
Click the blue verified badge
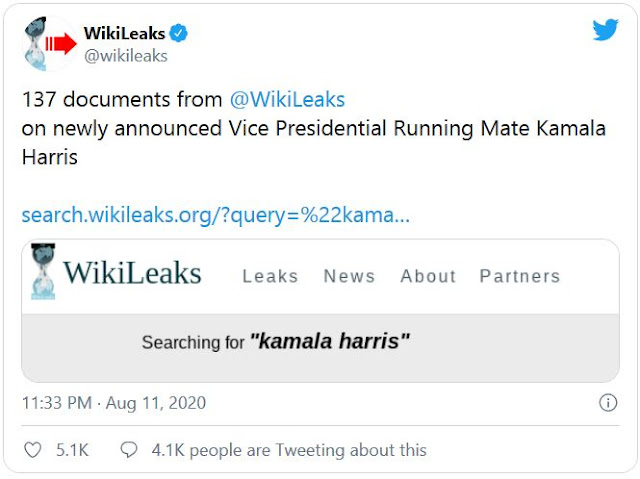coord(178,34)
